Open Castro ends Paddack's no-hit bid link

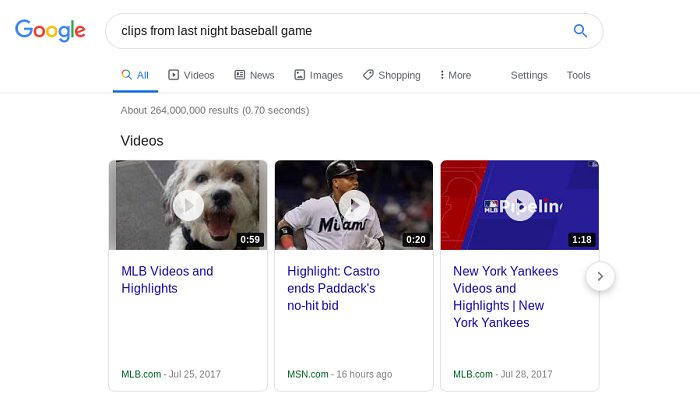click(x=331, y=288)
